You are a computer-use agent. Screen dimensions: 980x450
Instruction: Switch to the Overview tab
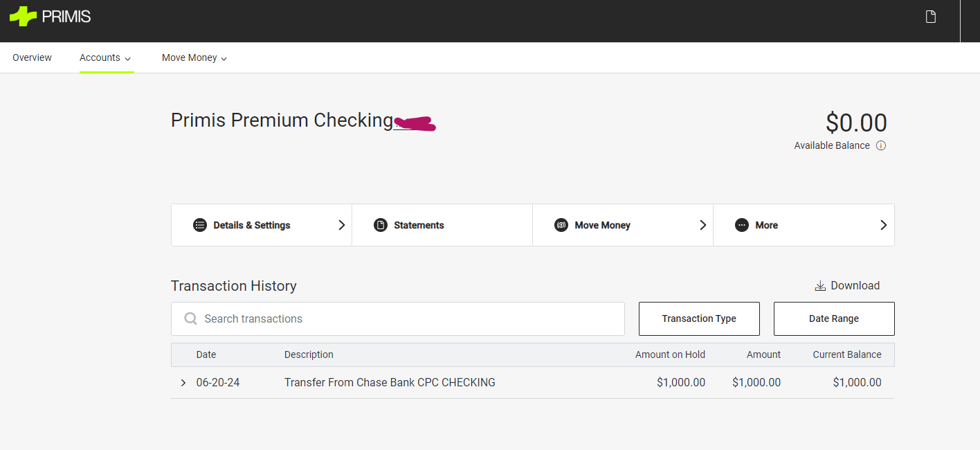tap(32, 57)
